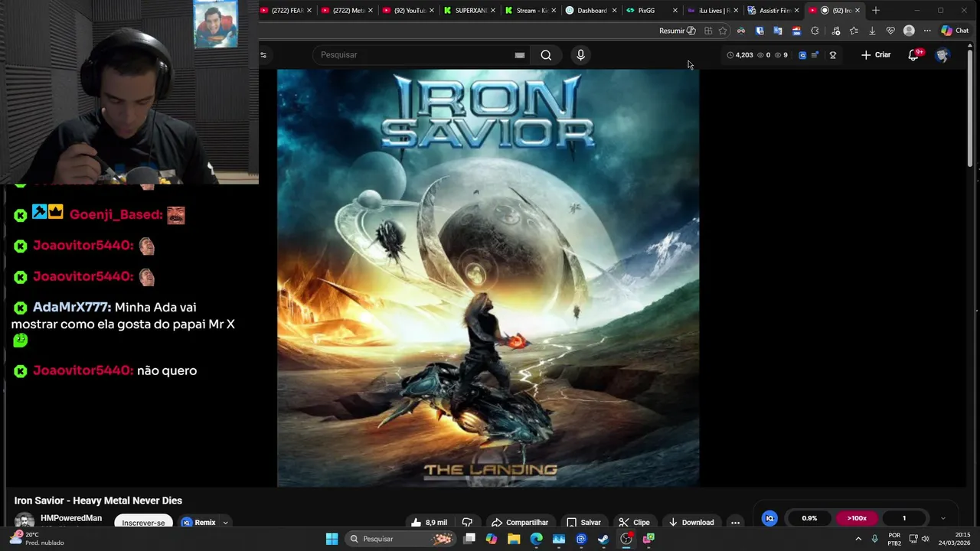980x551 pixels.
Task: Open a new browser tab with plus button
Action: [876, 11]
